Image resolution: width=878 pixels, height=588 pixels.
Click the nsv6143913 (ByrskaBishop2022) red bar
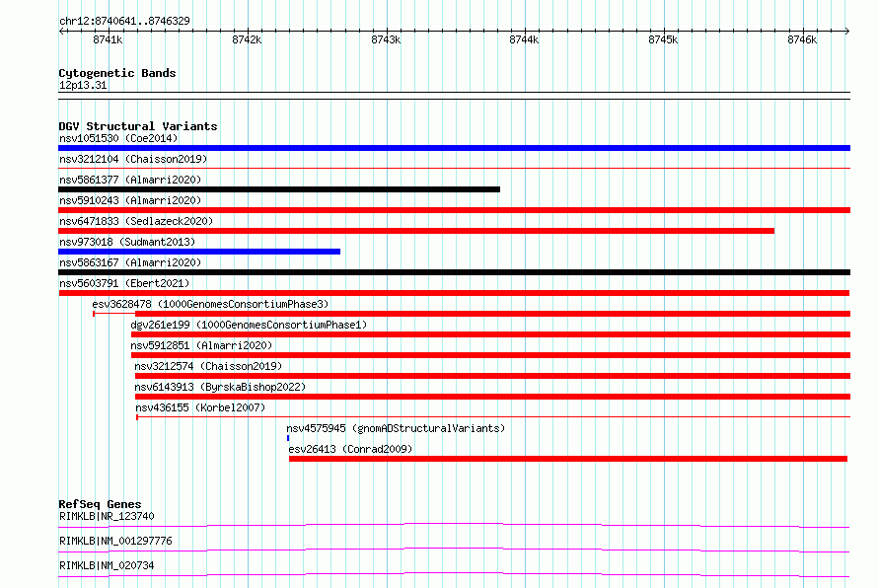492,397
